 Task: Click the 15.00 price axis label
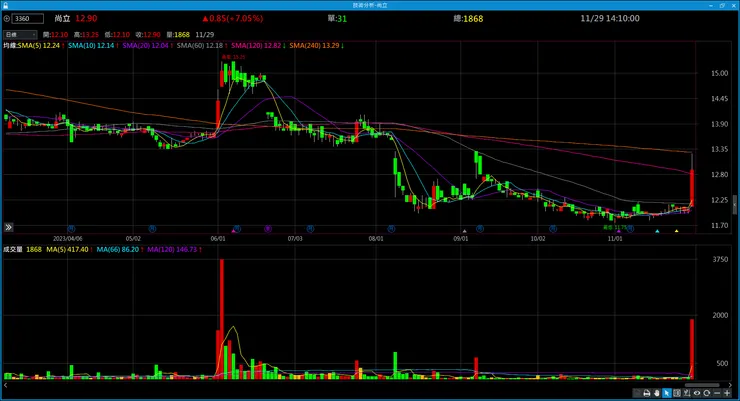(x=719, y=73)
